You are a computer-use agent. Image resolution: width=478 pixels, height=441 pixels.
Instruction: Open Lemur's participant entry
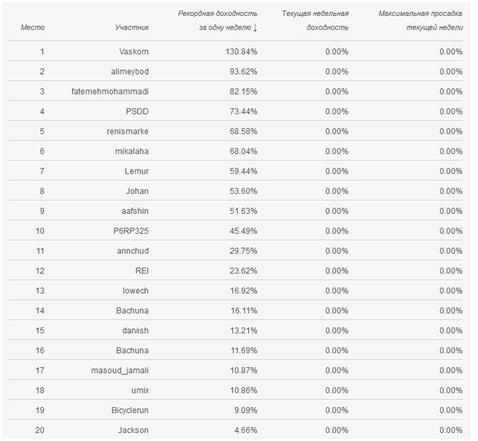(137, 171)
